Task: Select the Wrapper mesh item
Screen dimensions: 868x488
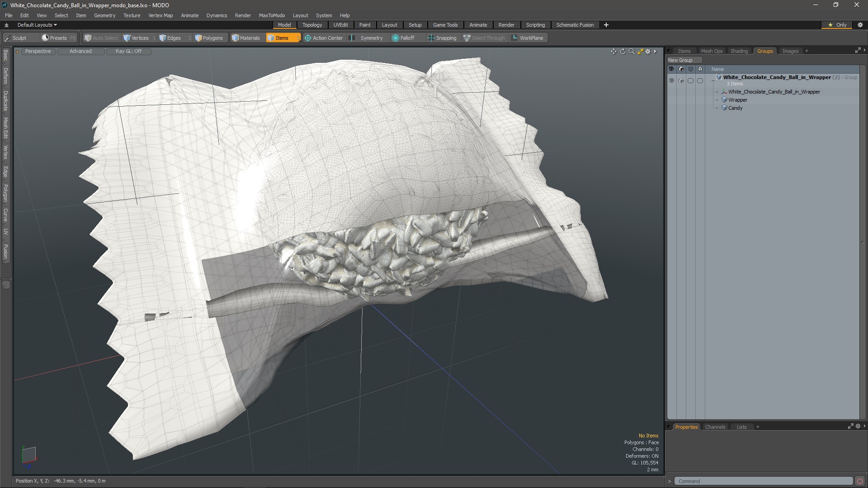Action: tap(737, 100)
